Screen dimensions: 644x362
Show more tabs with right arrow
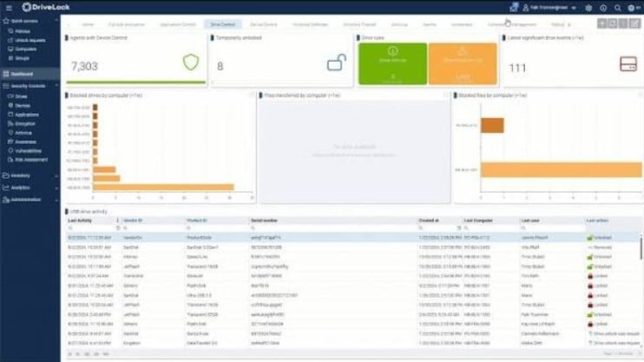tap(569, 24)
